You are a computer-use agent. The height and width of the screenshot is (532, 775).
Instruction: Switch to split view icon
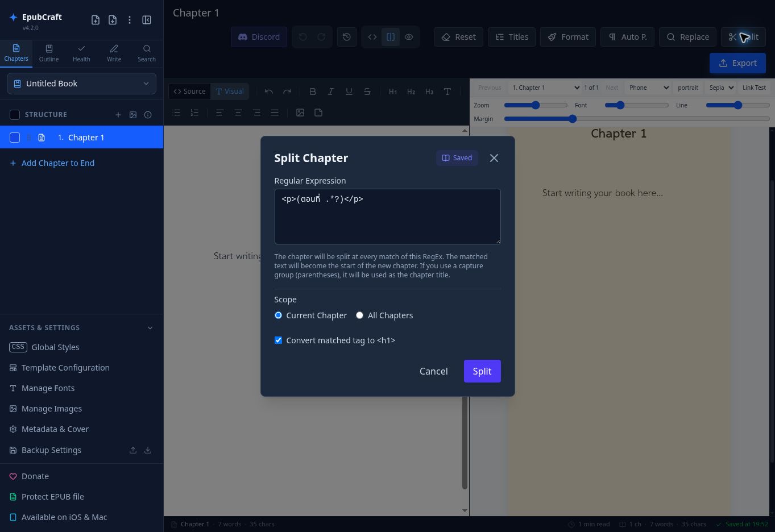[391, 37]
